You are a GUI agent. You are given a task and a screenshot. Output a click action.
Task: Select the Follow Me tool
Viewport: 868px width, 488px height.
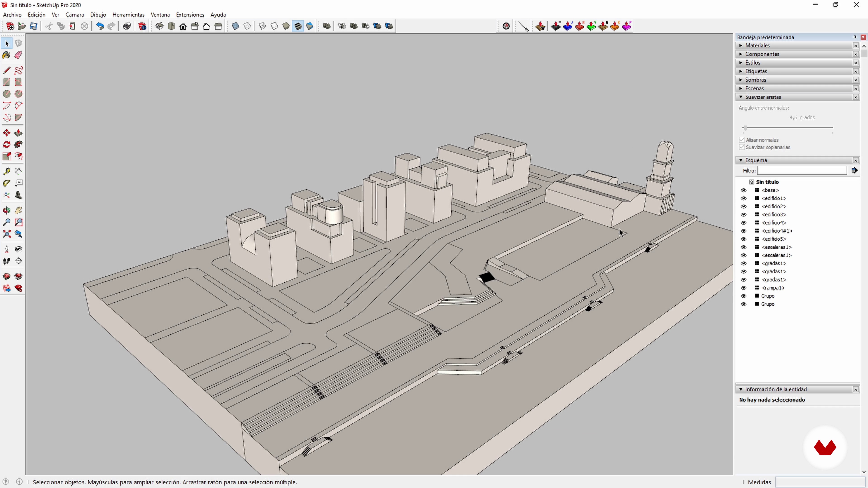click(18, 145)
